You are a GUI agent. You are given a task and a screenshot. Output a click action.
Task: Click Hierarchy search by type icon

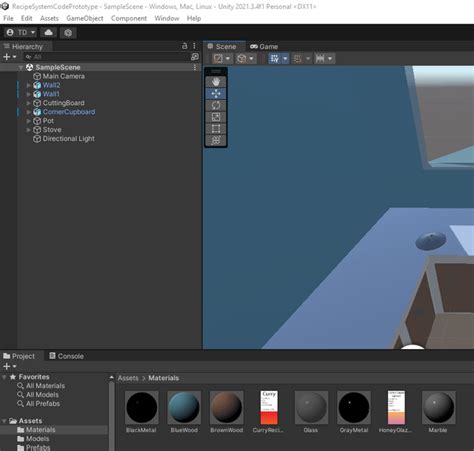tap(195, 57)
